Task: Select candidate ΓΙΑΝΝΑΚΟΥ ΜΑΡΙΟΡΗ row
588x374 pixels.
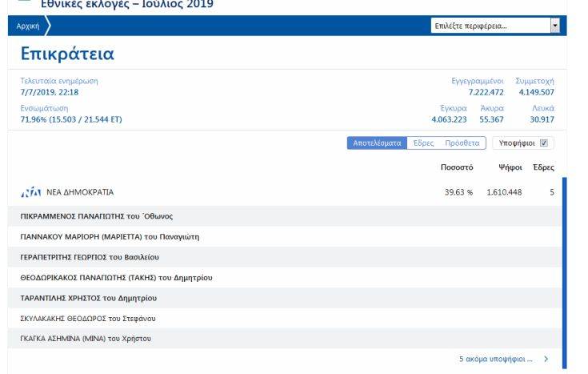Action: (x=110, y=236)
